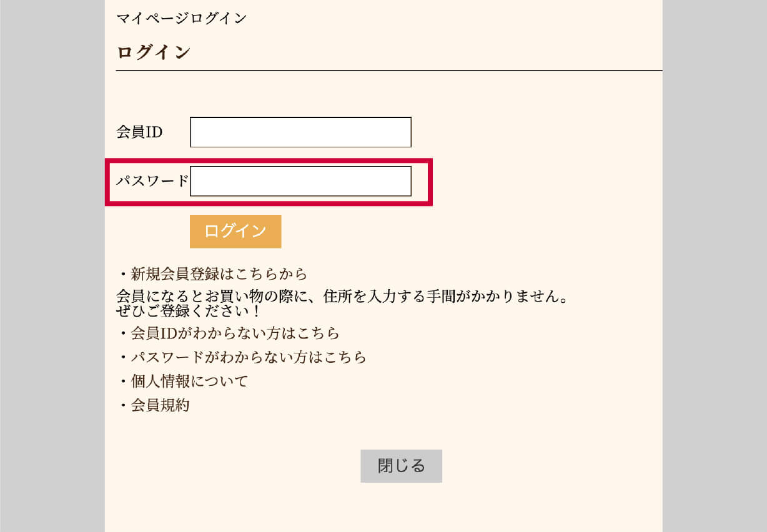The image size is (767, 532).
Task: Click the ぜひご登録ください！ text line
Action: tap(189, 310)
